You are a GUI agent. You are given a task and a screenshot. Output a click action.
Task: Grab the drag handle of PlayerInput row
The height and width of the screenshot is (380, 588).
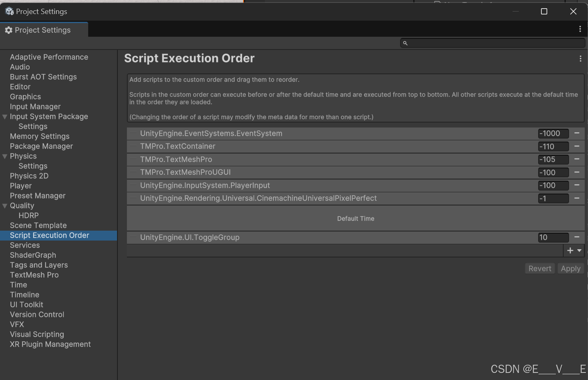134,185
